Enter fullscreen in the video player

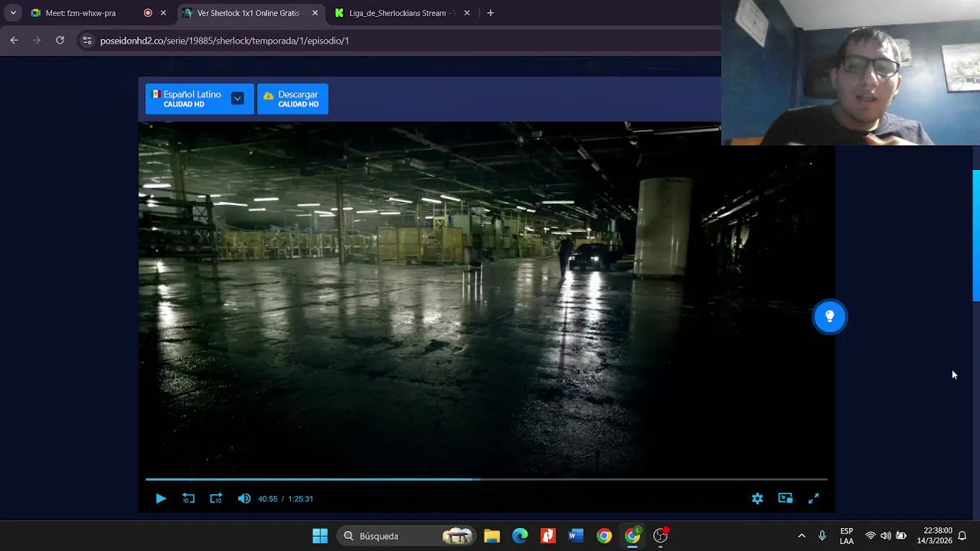point(814,498)
